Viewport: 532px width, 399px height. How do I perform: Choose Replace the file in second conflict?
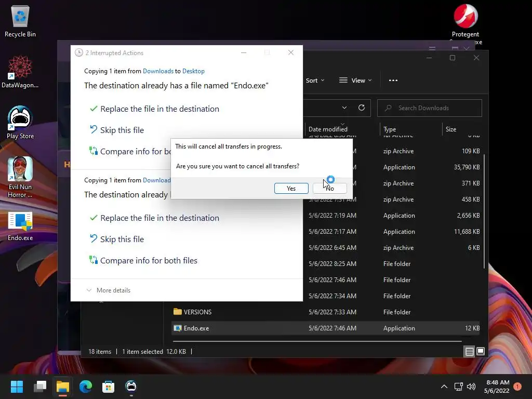pyautogui.click(x=155, y=218)
